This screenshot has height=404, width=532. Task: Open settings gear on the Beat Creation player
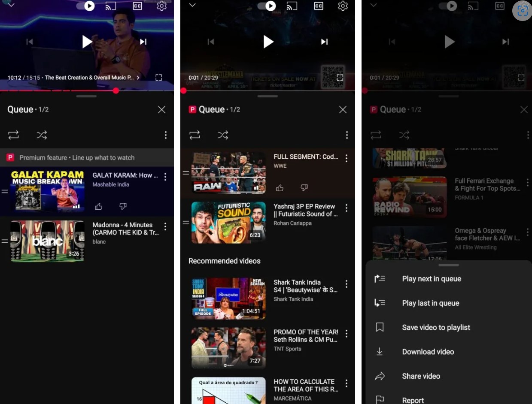click(161, 6)
